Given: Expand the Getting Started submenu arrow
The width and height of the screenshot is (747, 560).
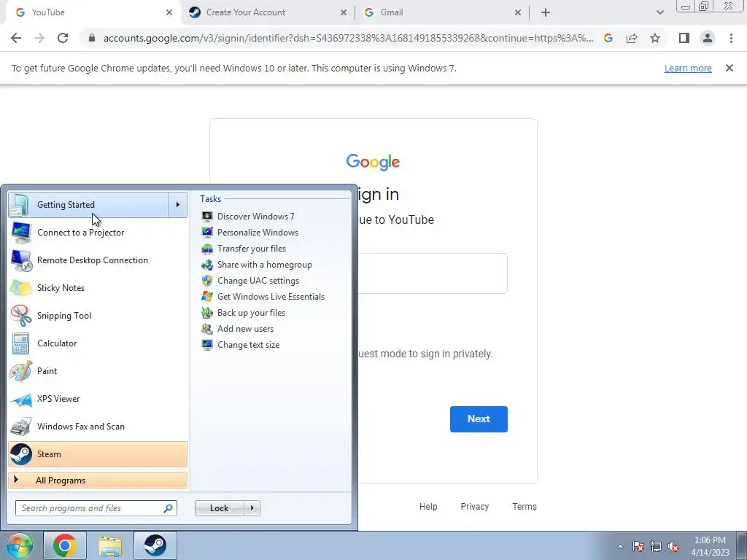Looking at the screenshot, I should point(178,205).
